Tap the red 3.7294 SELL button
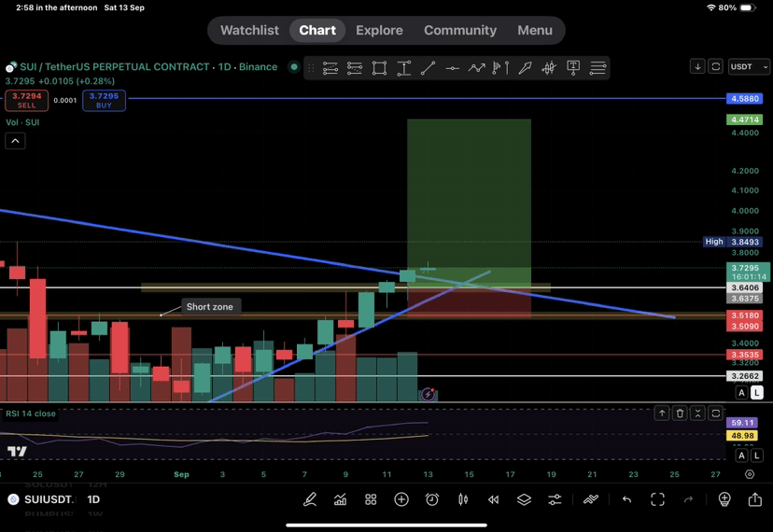The image size is (773, 532). coord(27,100)
